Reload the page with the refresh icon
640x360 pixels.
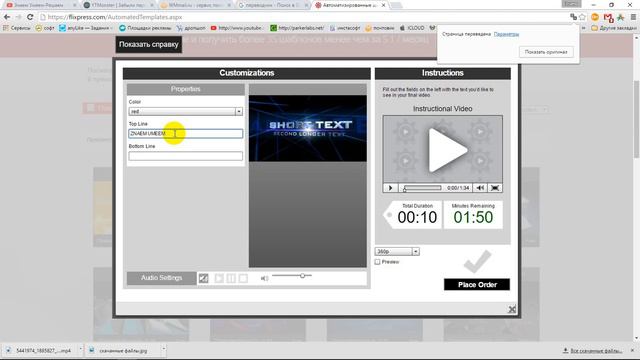point(30,17)
